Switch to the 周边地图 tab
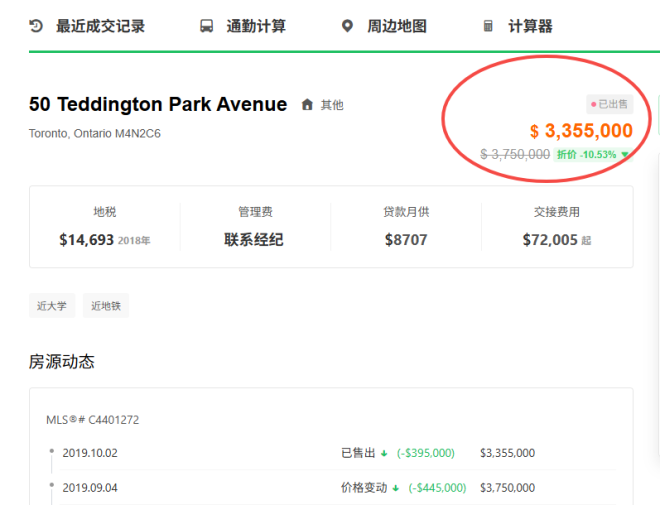This screenshot has width=660, height=505. pos(397,26)
